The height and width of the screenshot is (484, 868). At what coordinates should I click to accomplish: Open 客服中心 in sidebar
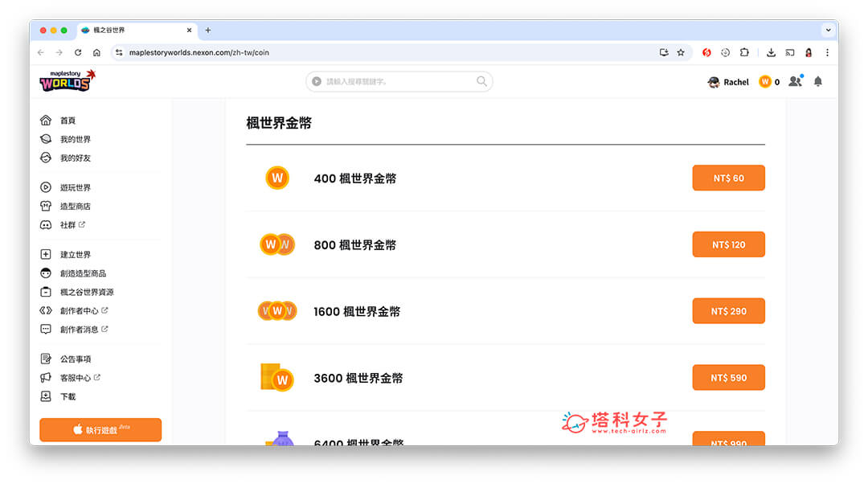[80, 378]
